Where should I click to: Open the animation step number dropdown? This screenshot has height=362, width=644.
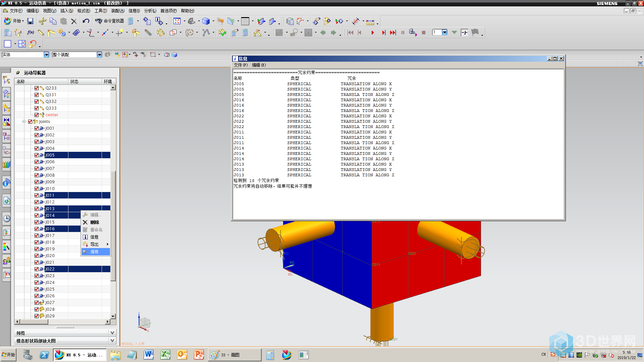pyautogui.click(x=444, y=33)
